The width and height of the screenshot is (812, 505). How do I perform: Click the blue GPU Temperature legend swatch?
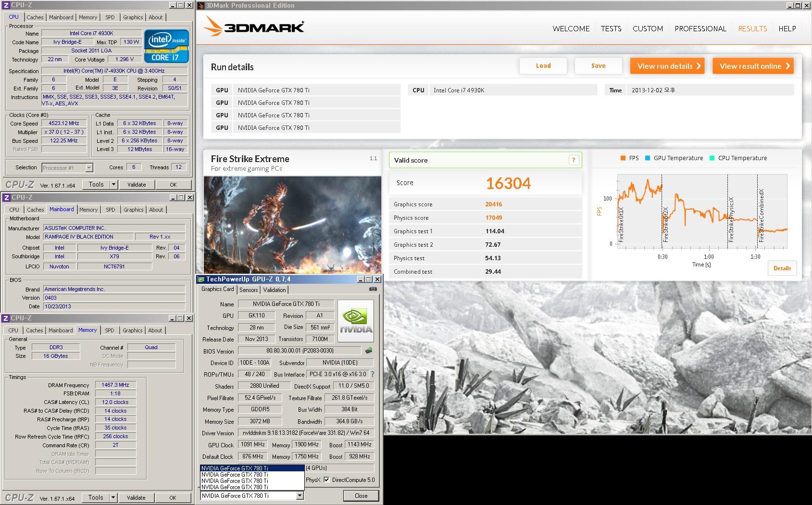648,158
